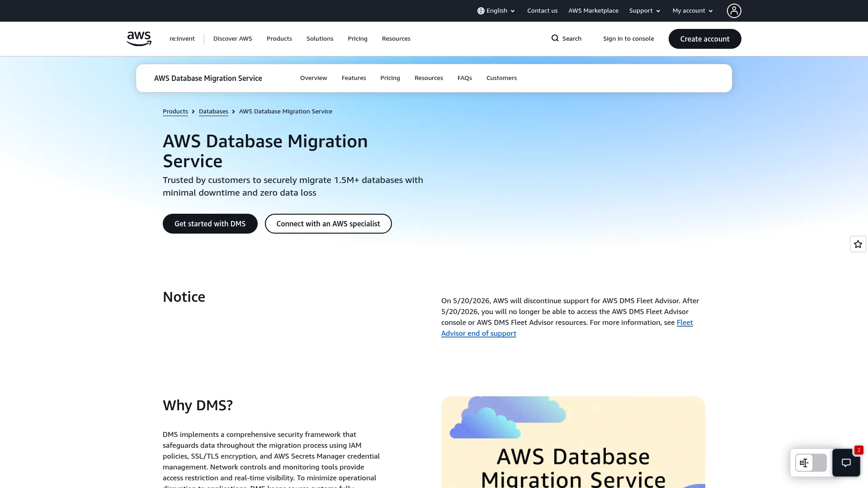Open Fleet Advisor end of support link

[478, 333]
